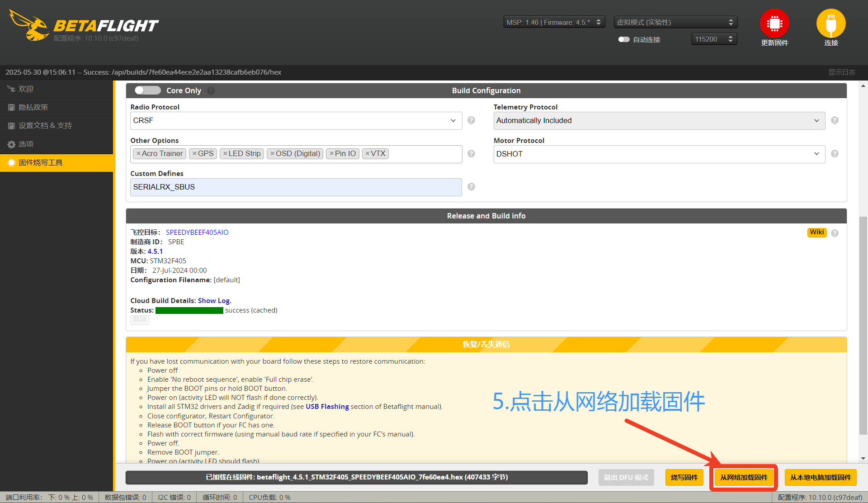Click the 循环时间 cycle time status
The image size is (868, 503).
tap(220, 498)
